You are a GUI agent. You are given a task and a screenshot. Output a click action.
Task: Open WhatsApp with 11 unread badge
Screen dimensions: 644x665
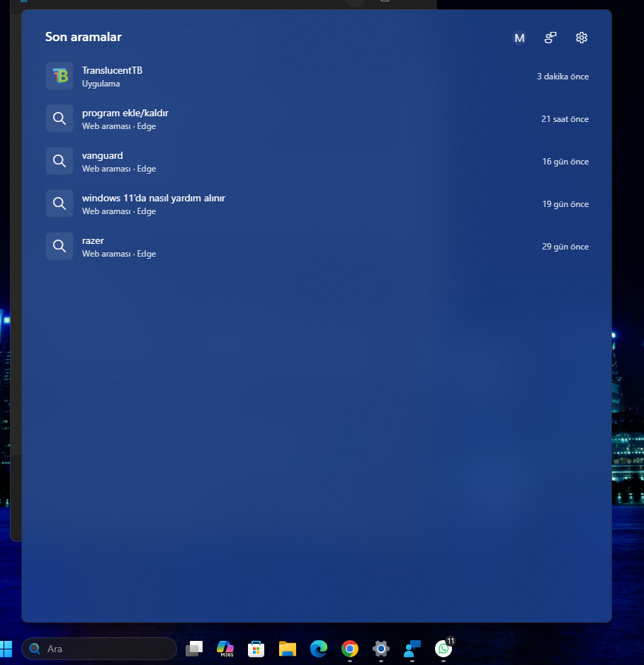pos(444,649)
